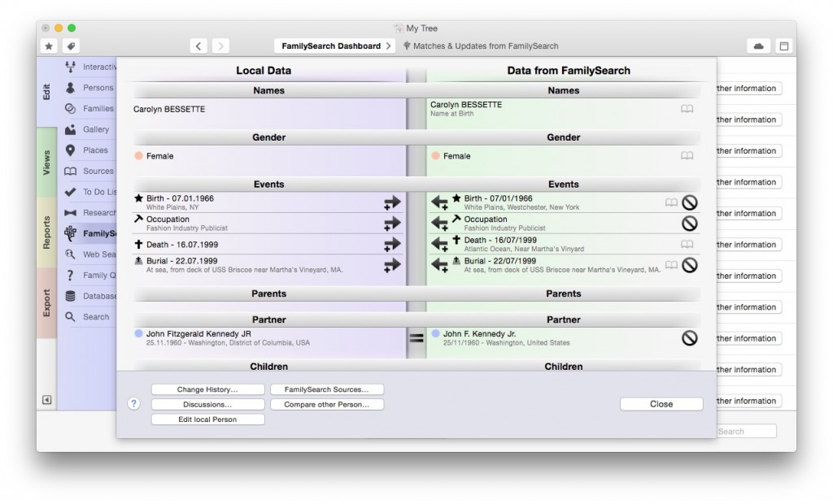Select Carolyn BESSETTE name under Local Data
This screenshot has width=833, height=504.
pyautogui.click(x=169, y=109)
